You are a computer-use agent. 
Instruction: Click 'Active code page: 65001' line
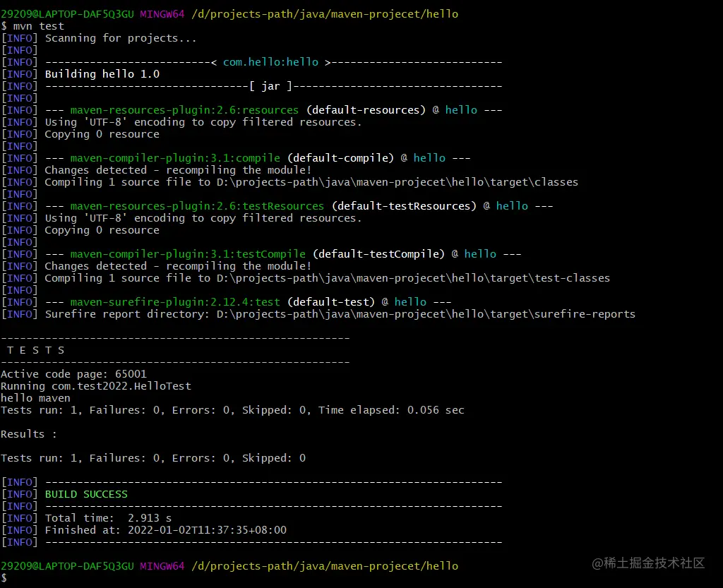pyautogui.click(x=73, y=374)
